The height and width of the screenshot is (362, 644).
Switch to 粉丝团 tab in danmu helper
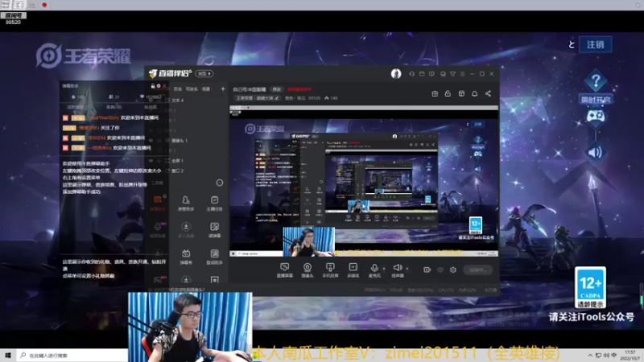[x=151, y=107]
